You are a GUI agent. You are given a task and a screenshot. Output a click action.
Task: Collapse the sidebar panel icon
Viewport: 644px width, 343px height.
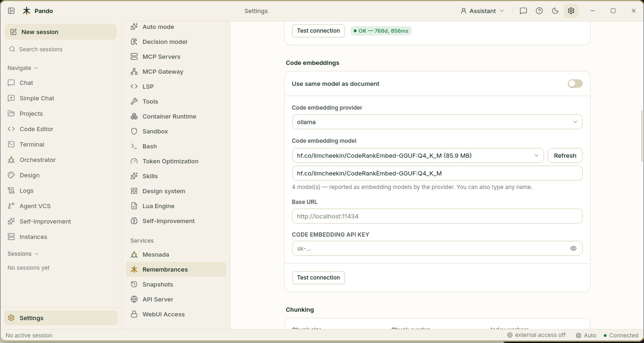11,11
